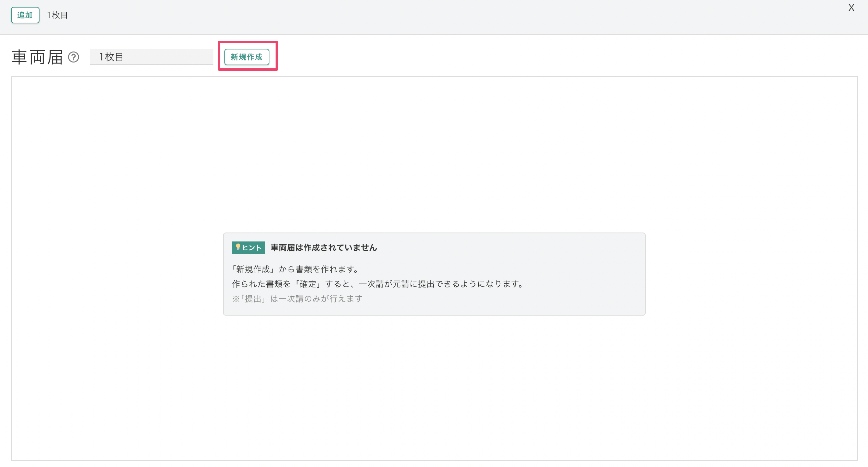Close the dialog with the X button
The height and width of the screenshot is (467, 868).
[851, 8]
